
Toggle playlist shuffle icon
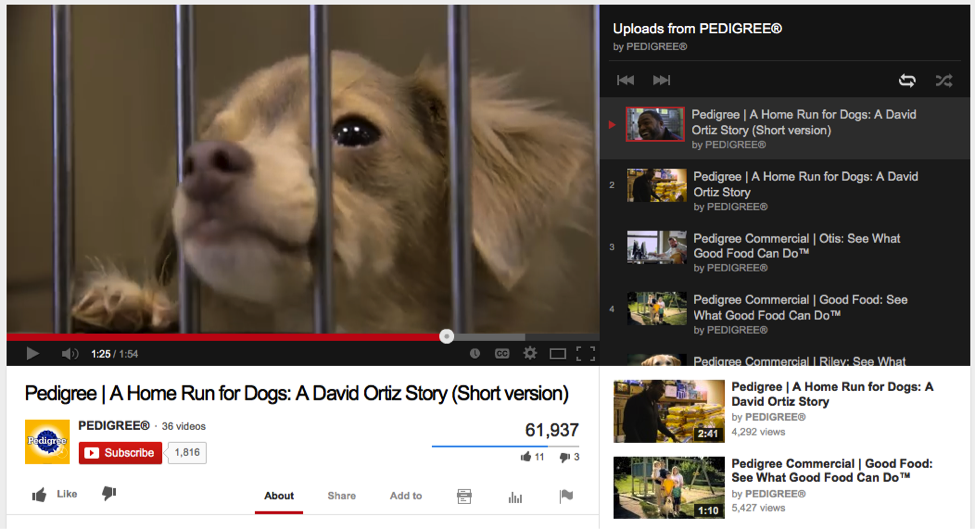click(x=944, y=80)
